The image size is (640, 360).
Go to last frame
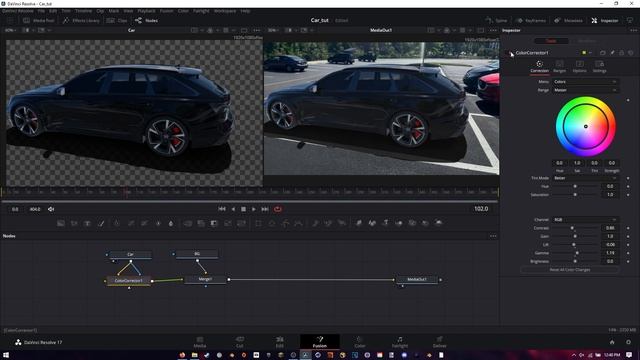tap(265, 209)
